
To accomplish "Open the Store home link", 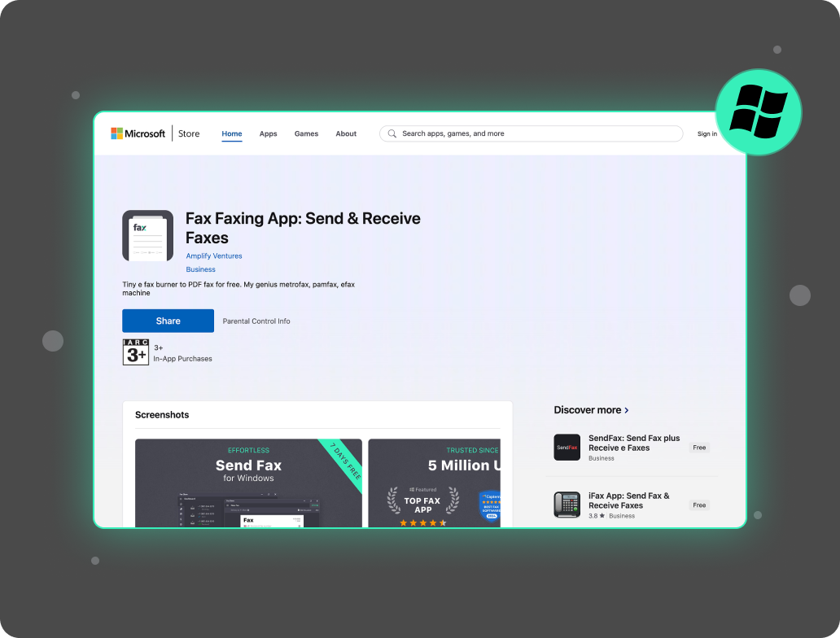I will pos(189,133).
